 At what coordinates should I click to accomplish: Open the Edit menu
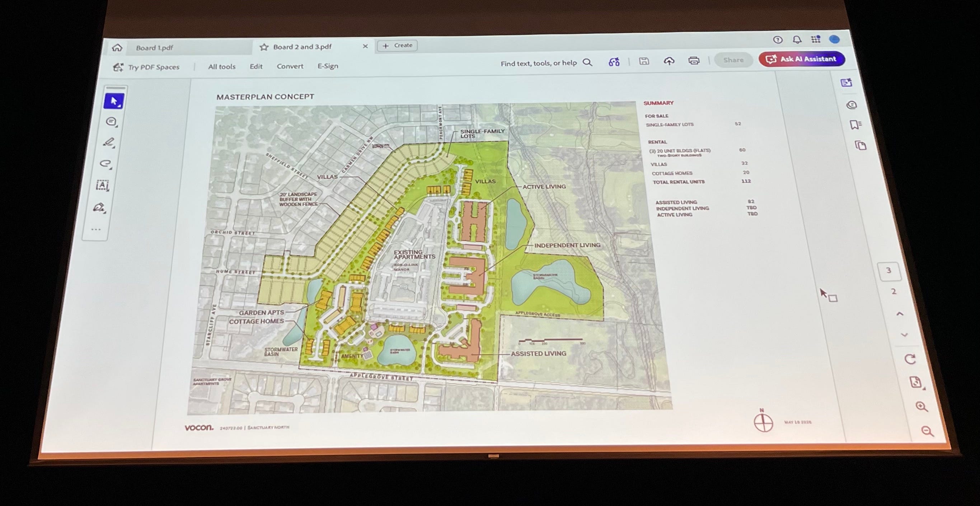click(x=256, y=66)
